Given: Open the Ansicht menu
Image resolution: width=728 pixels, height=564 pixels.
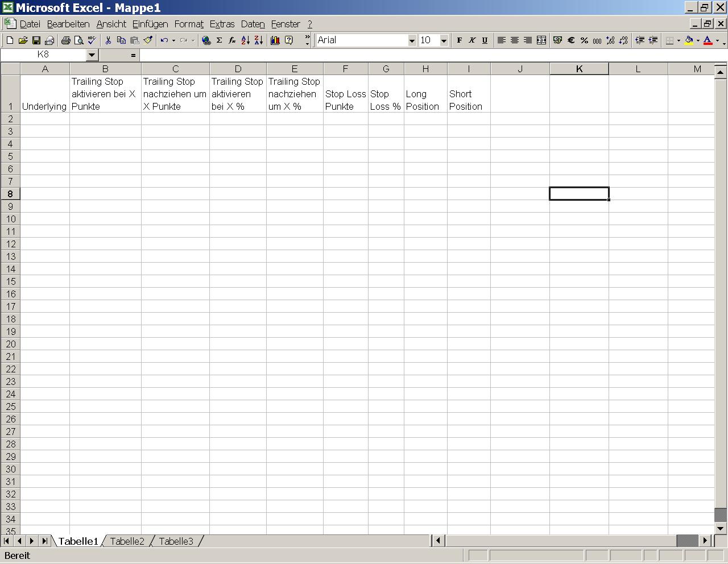Looking at the screenshot, I should (111, 24).
